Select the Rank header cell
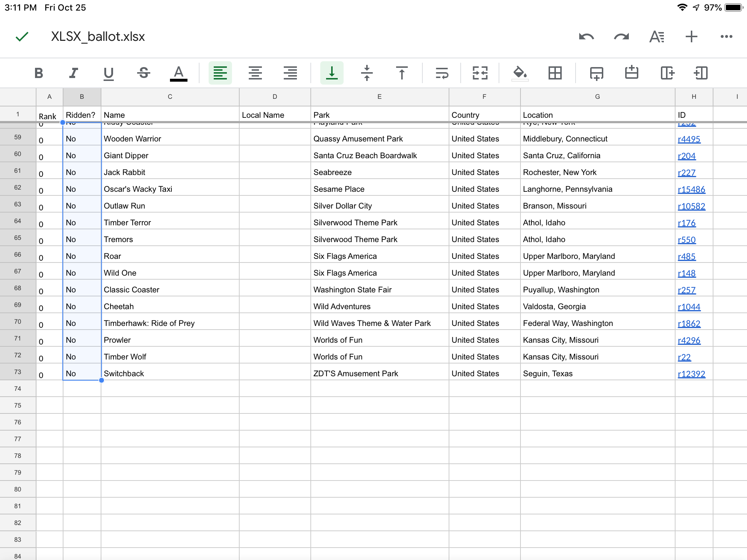The width and height of the screenshot is (747, 560). click(50, 114)
